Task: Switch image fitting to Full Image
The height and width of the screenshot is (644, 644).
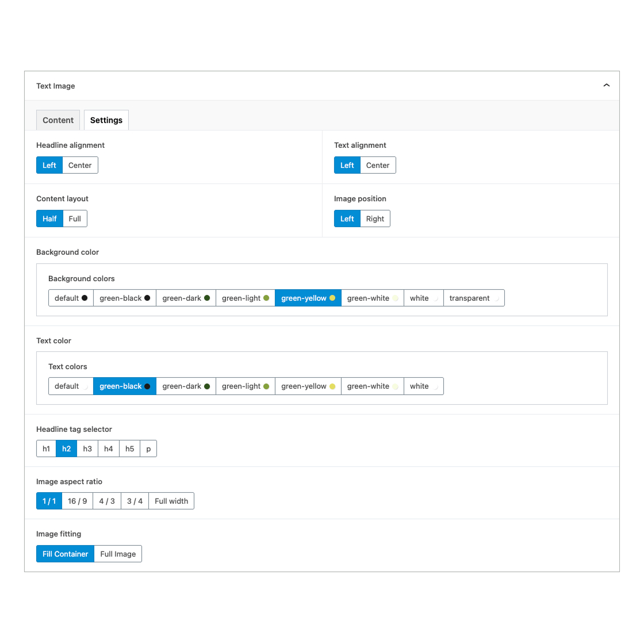Action: tap(118, 554)
